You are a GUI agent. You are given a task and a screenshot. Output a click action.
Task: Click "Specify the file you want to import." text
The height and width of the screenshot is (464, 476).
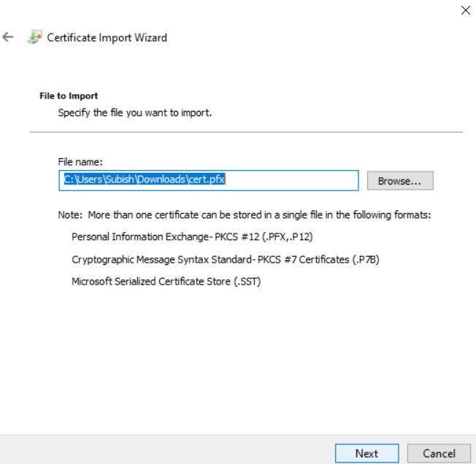click(135, 113)
